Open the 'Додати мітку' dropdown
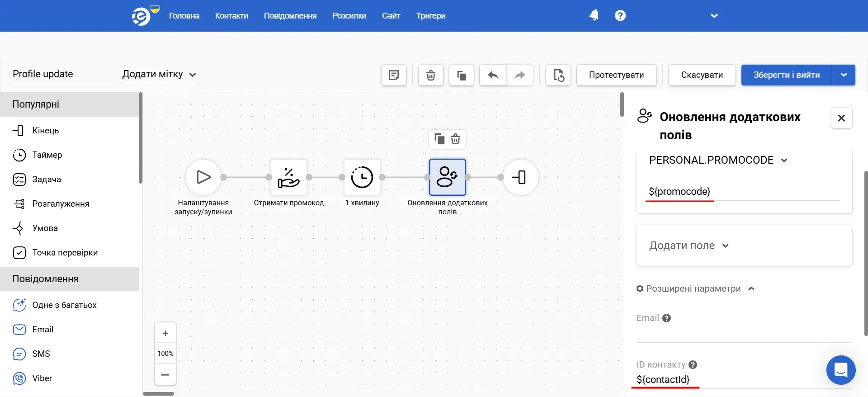This screenshot has height=397, width=868. point(159,75)
